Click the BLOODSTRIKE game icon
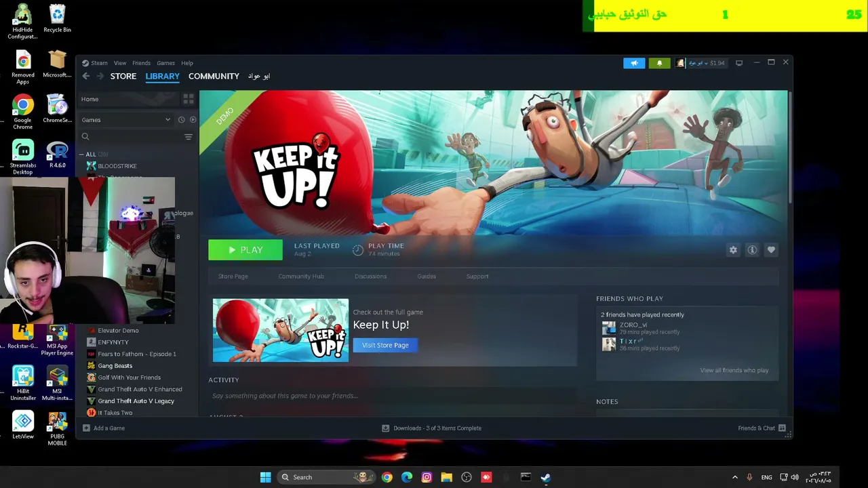The image size is (868, 488). pyautogui.click(x=92, y=166)
